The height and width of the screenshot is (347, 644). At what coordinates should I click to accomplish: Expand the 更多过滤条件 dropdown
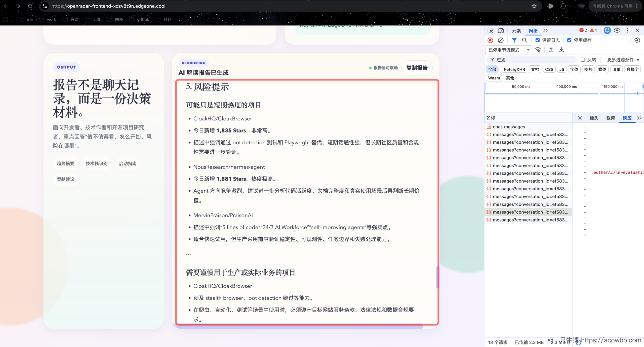[623, 60]
